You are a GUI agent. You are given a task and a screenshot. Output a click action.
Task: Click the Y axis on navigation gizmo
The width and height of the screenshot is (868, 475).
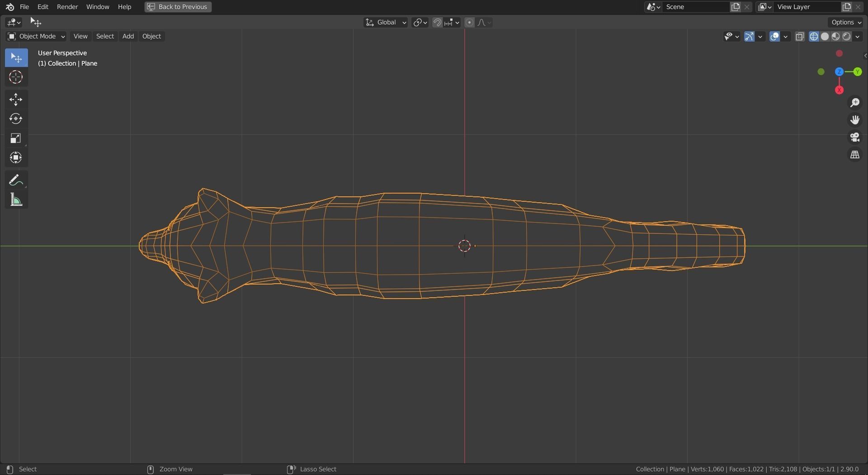point(858,72)
